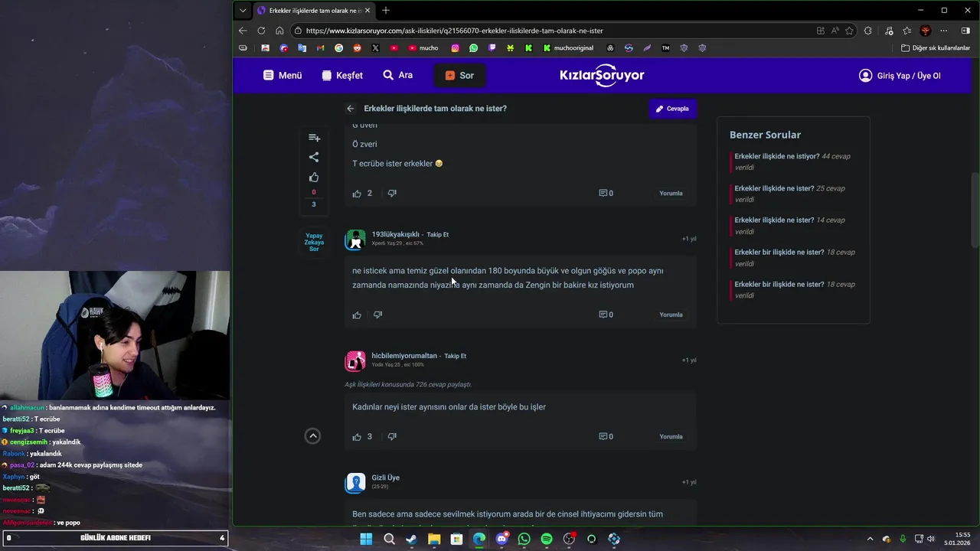This screenshot has height=551, width=980.
Task: Open Spotify from taskbar
Action: 547,539
